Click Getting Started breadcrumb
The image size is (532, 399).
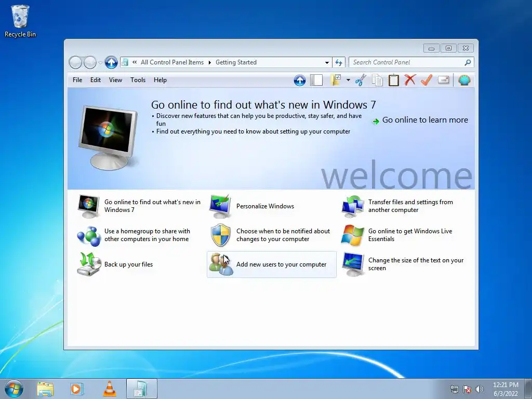(x=236, y=62)
